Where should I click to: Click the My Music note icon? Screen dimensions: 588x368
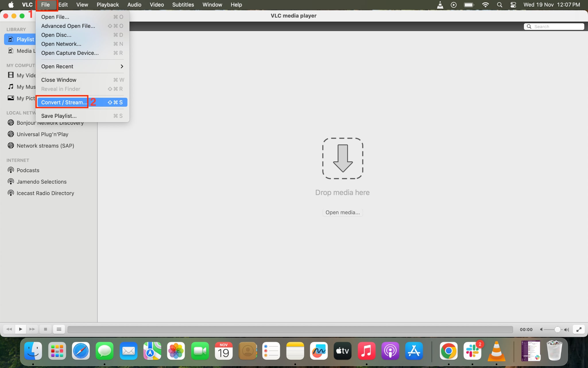[11, 86]
